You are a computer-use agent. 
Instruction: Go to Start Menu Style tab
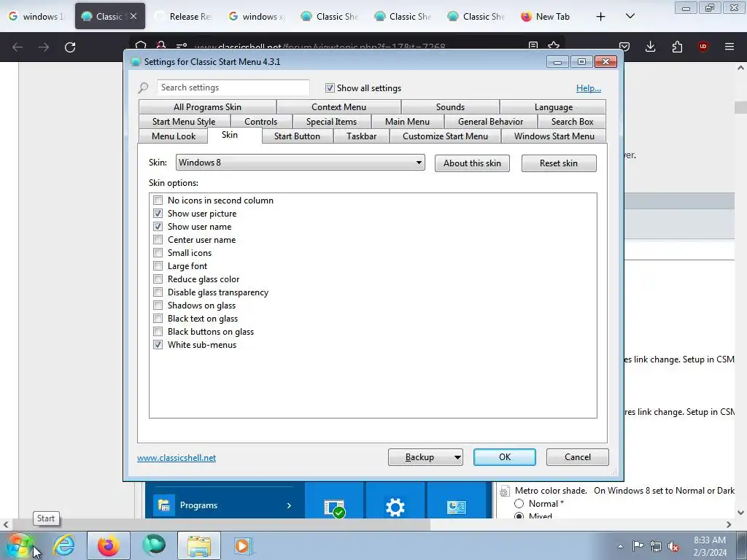tap(184, 122)
